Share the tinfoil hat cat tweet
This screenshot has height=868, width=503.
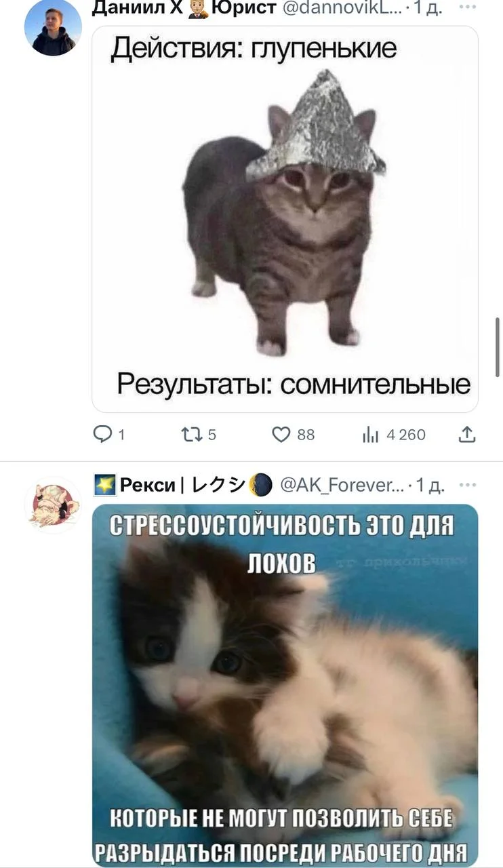467,434
